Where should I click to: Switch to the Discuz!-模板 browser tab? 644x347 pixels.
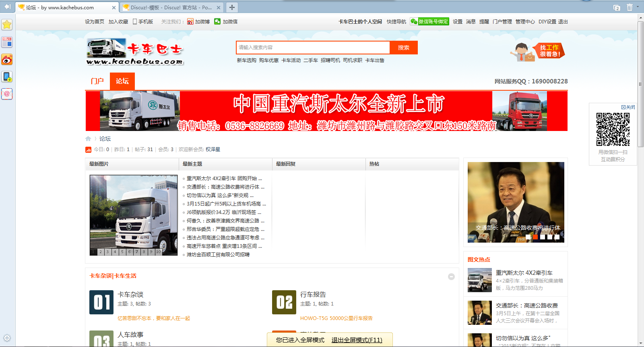[171, 7]
